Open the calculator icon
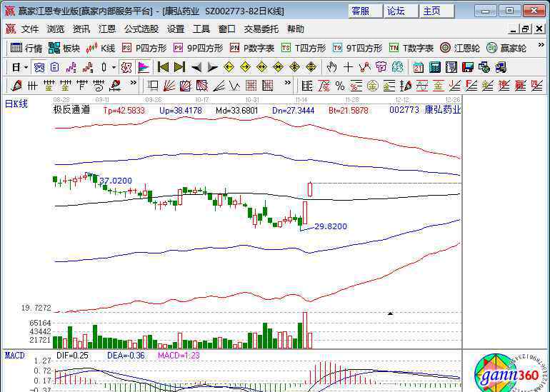Image resolution: width=550 pixels, height=392 pixels. tap(434, 67)
